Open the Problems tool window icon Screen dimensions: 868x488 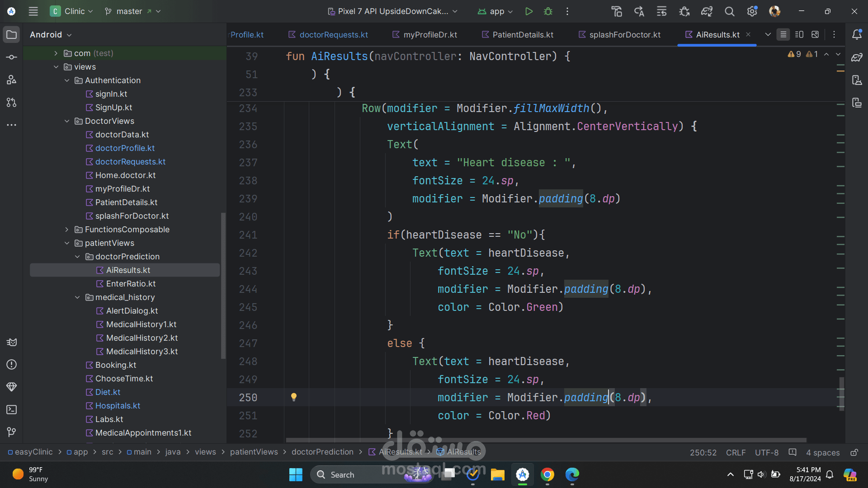click(12, 365)
